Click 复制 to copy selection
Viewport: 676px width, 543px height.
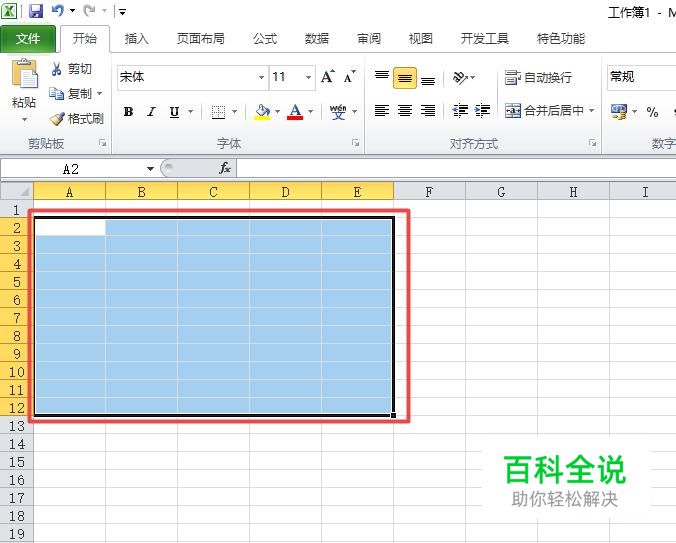[x=71, y=94]
